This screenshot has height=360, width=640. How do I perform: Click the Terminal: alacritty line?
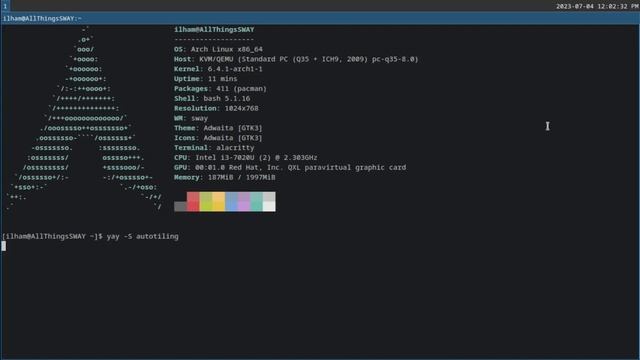point(214,147)
